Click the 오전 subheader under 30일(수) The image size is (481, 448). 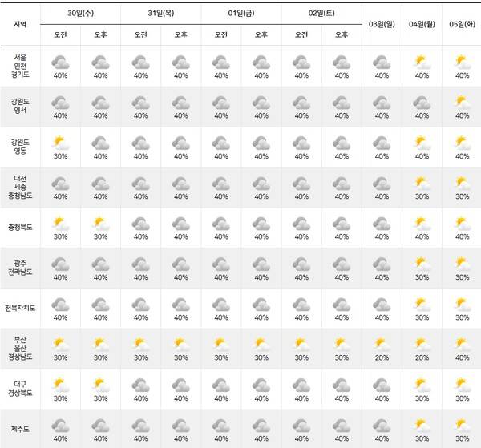pos(60,35)
